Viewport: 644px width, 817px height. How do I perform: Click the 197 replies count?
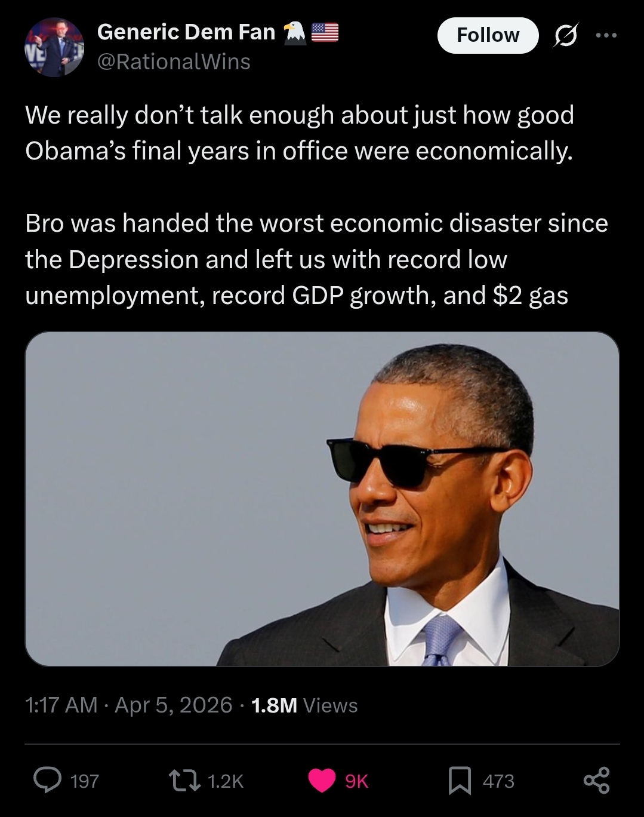(x=85, y=781)
